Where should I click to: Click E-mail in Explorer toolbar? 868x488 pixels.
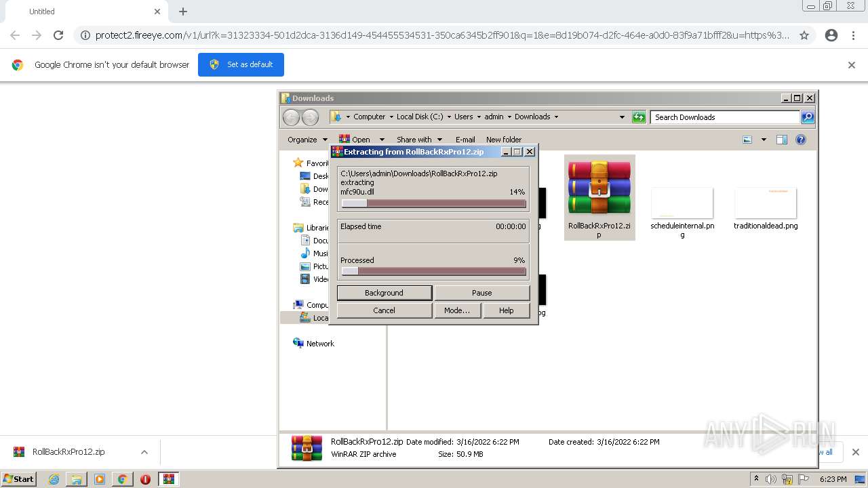(x=465, y=140)
